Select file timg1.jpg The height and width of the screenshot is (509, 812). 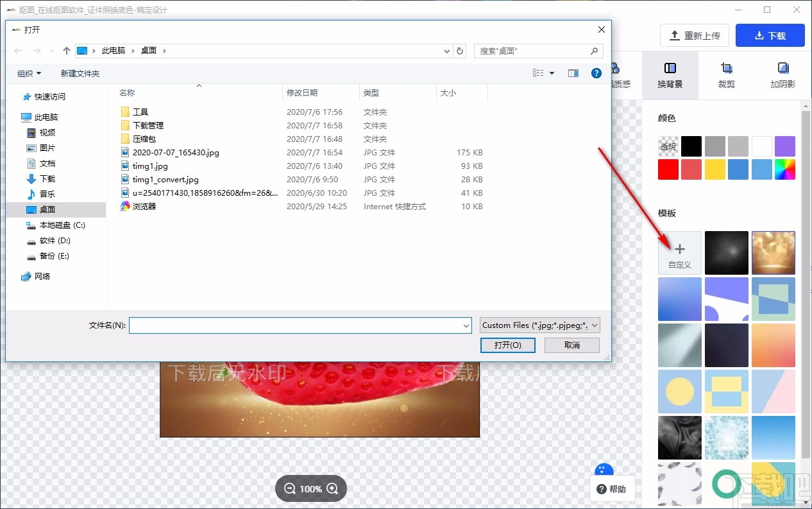(x=150, y=166)
